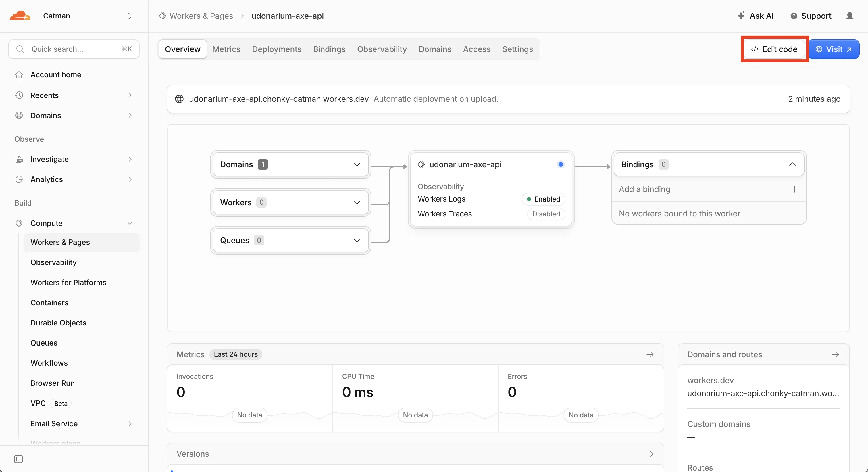
Task: Click 'Add a binding' text
Action: [x=644, y=189]
